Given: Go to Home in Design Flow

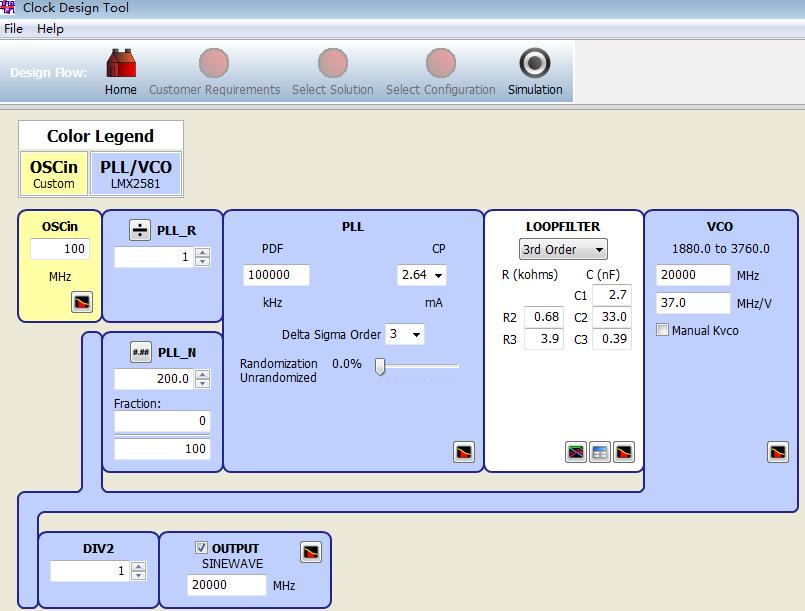Looking at the screenshot, I should click(121, 72).
